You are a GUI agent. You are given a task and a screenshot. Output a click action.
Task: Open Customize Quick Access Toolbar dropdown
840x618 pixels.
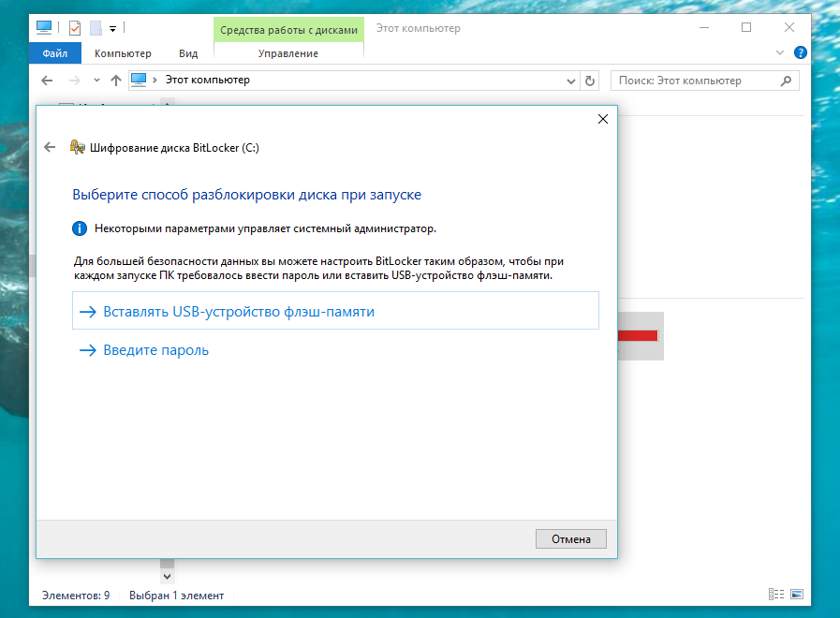112,28
